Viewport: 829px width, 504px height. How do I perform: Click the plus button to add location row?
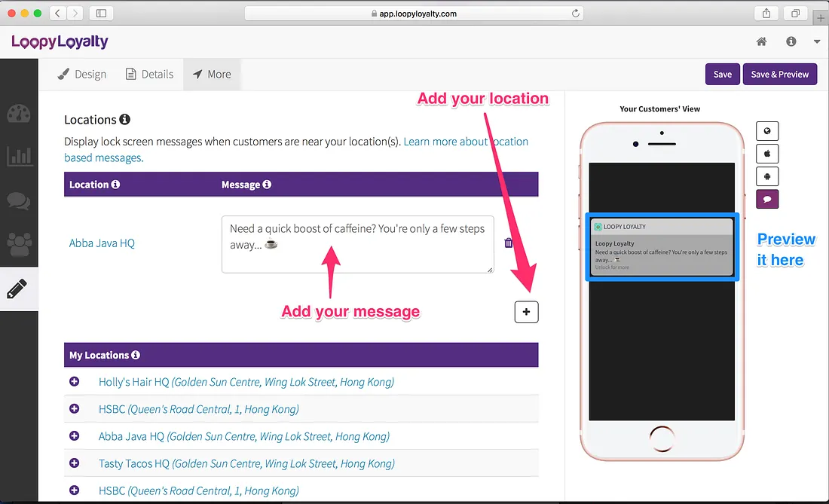(527, 312)
